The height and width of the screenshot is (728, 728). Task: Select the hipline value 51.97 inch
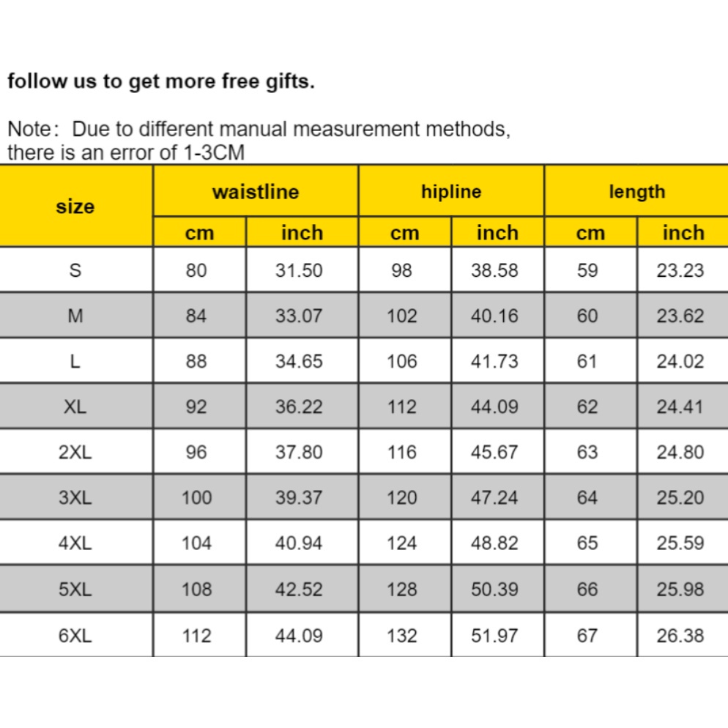pos(494,635)
